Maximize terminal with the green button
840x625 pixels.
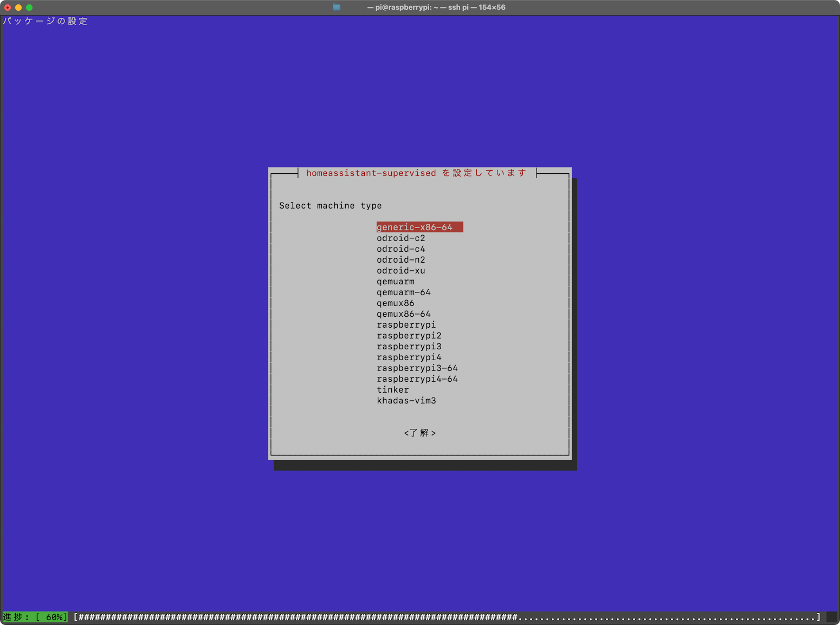(29, 7)
